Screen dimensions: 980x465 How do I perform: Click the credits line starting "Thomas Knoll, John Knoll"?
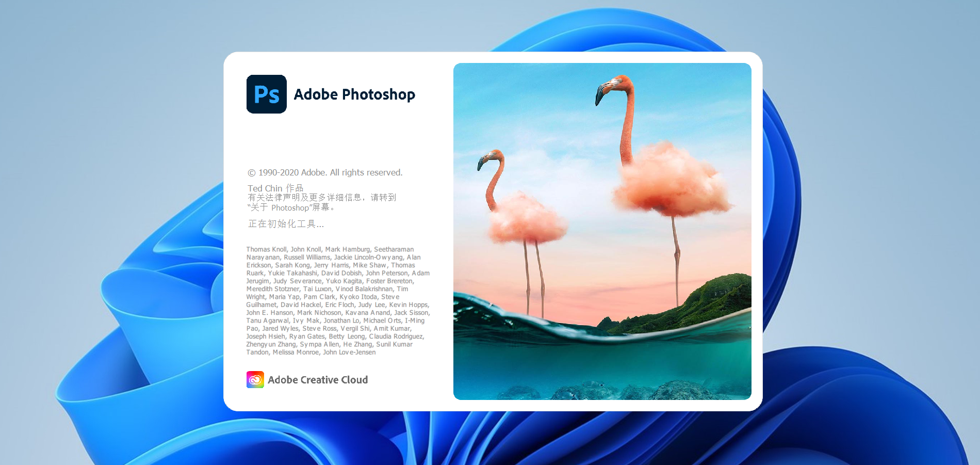click(330, 249)
